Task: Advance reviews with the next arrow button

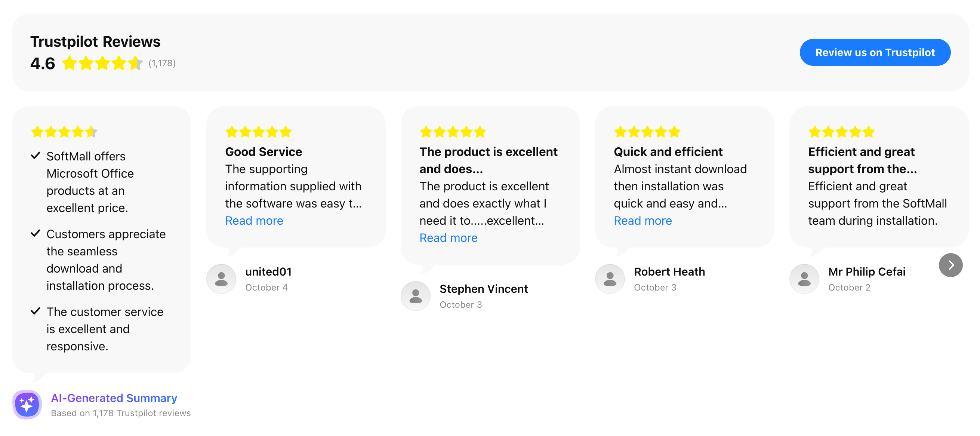Action: coord(950,265)
